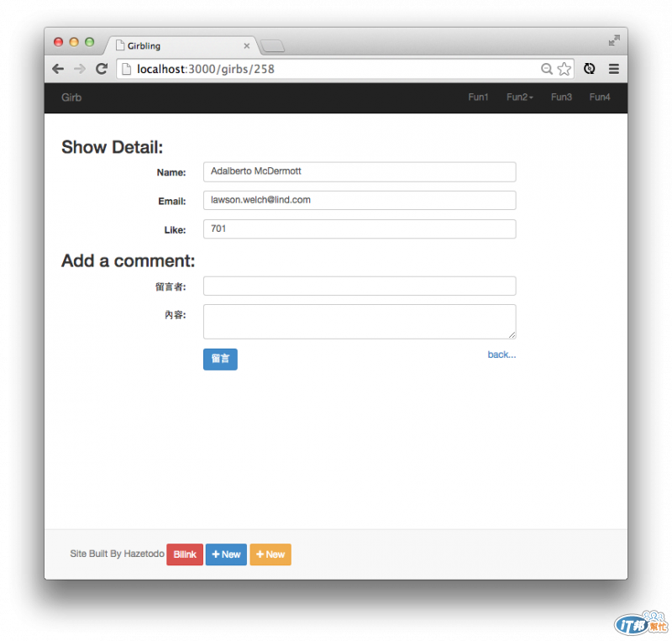Open the extension icon beside the address bar
This screenshot has height=641, width=672.
point(590,69)
